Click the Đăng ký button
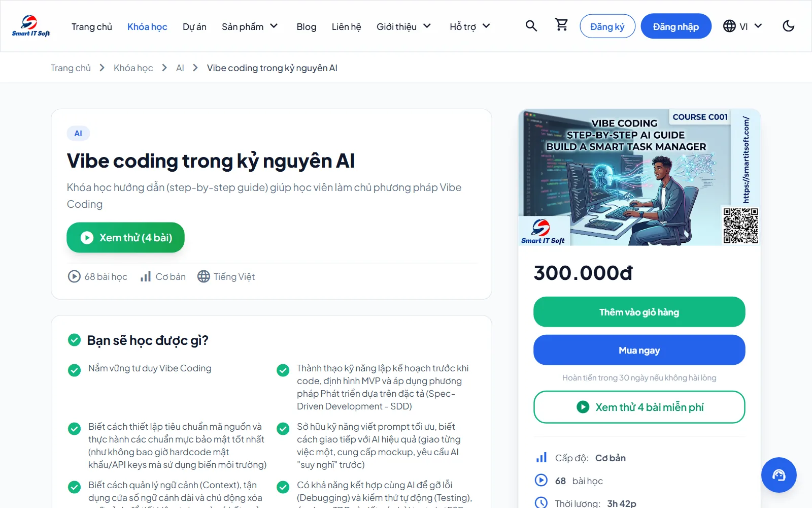Image resolution: width=812 pixels, height=508 pixels. click(607, 26)
